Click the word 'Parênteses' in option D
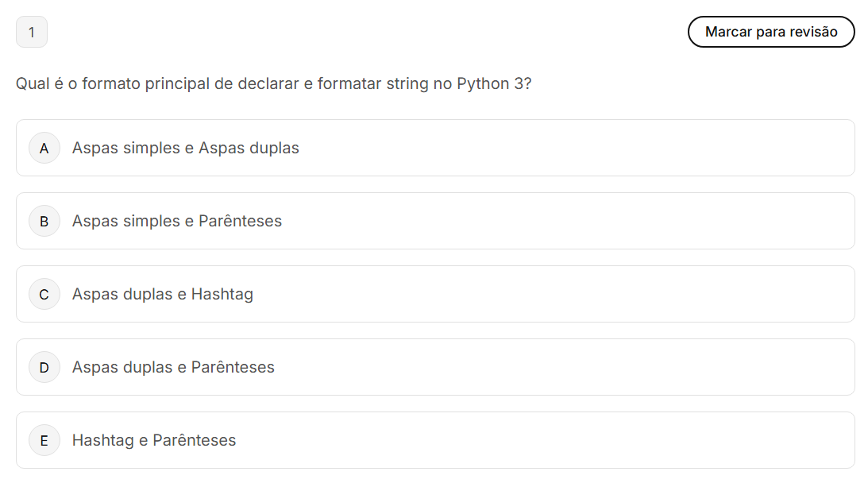 [x=233, y=367]
